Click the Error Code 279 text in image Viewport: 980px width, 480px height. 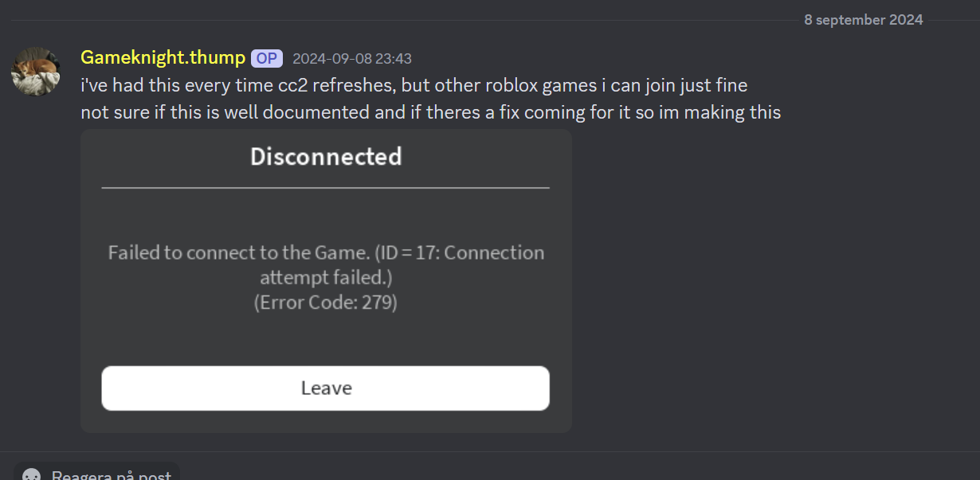click(325, 302)
